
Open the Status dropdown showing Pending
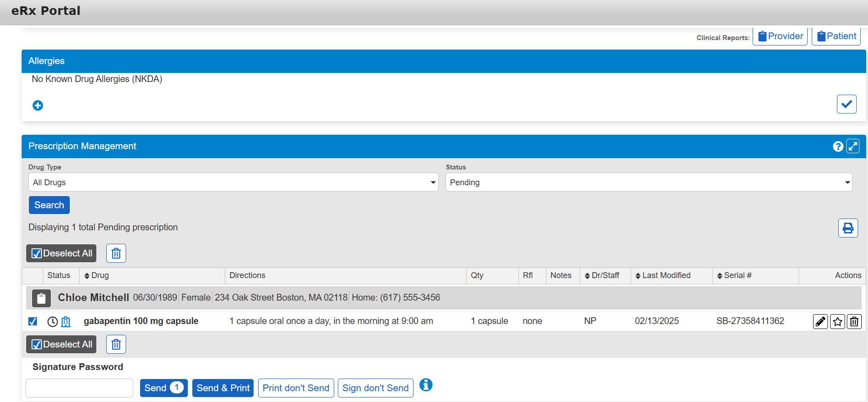[x=649, y=183]
